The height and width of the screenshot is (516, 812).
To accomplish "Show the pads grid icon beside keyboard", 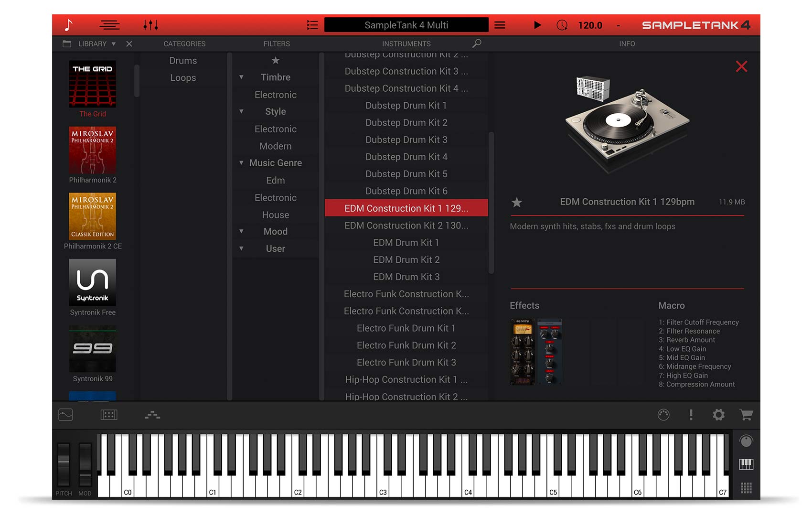I will point(746,488).
